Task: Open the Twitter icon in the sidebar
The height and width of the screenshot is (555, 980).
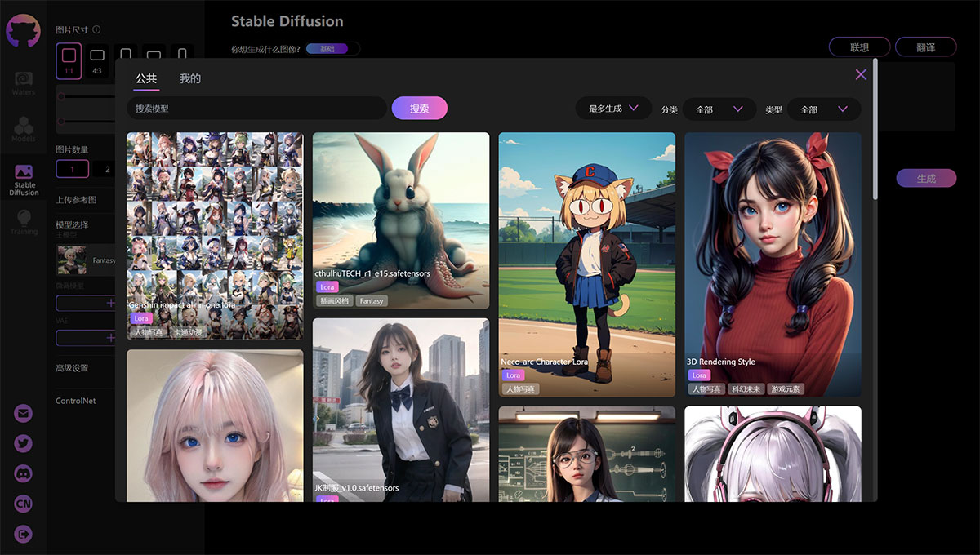Action: click(x=24, y=443)
